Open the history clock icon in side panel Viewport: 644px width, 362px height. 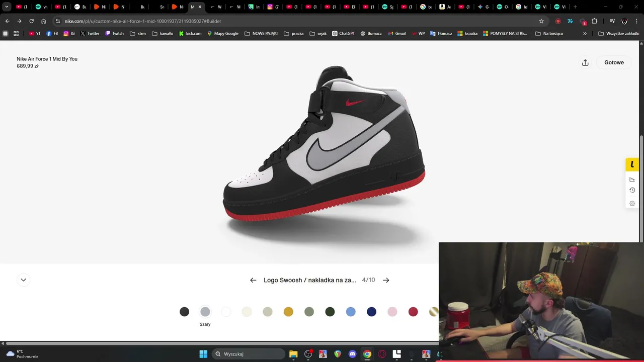tap(632, 190)
